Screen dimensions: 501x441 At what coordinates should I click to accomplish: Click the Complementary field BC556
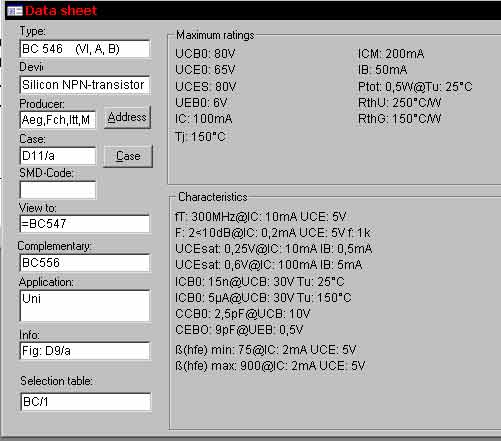coord(85,263)
